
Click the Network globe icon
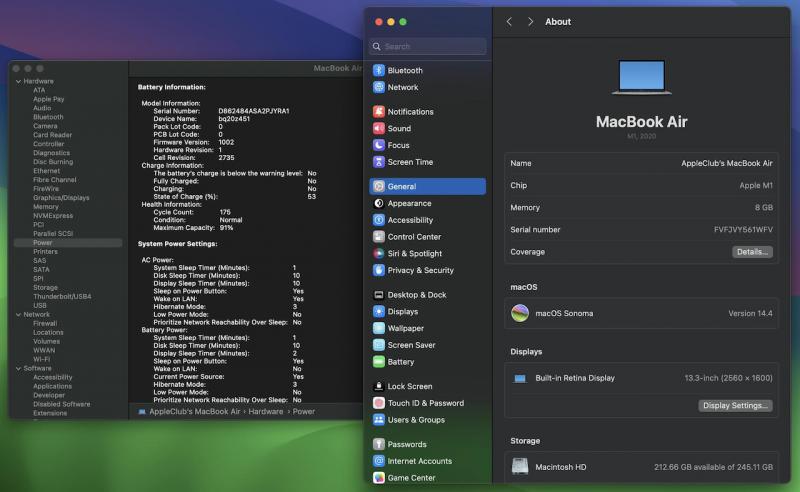click(379, 87)
